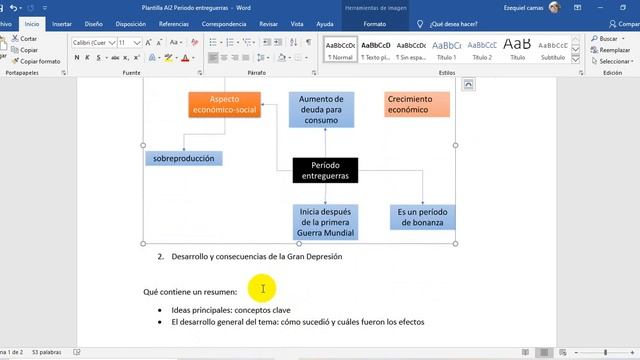The height and width of the screenshot is (360, 640).
Task: Apply numbered list icon
Action: [x=230, y=42]
